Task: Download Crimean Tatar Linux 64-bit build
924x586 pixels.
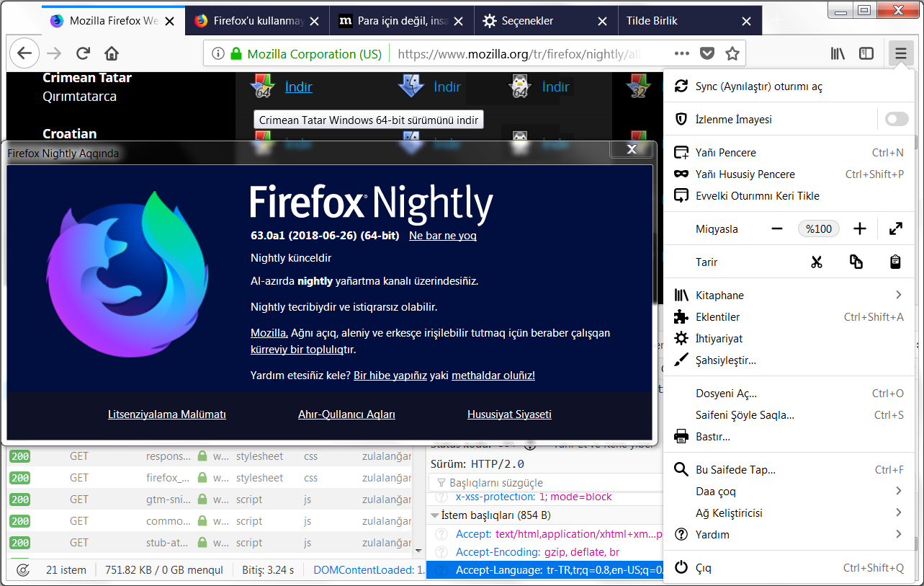Action: tap(555, 86)
